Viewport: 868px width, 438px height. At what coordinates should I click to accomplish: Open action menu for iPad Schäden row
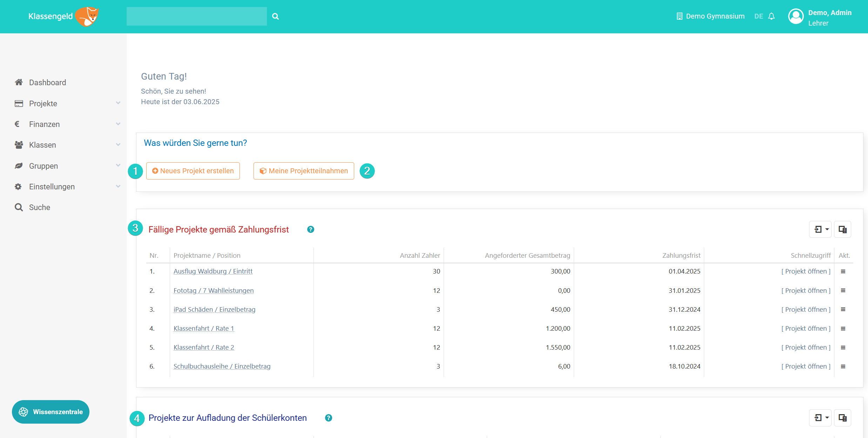click(x=843, y=309)
